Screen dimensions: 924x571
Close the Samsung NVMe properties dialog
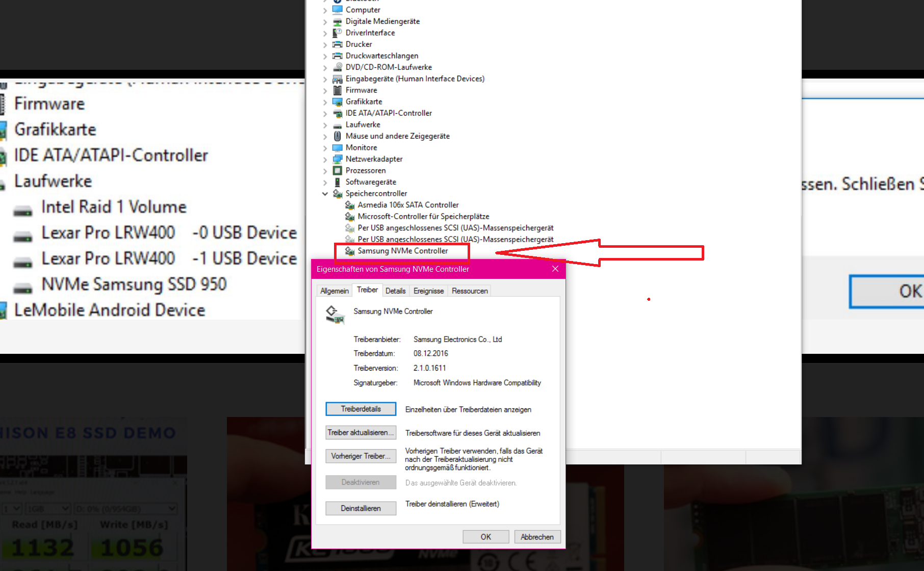tap(555, 269)
